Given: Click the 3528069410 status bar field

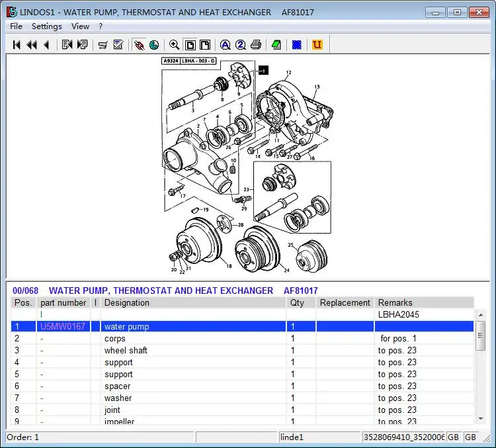Looking at the screenshot, I should (x=403, y=437).
